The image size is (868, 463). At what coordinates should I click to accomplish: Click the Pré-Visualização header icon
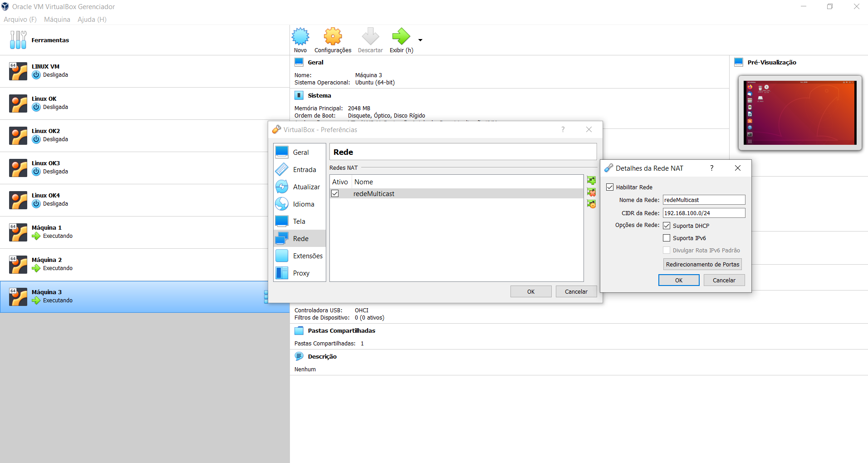[739, 62]
